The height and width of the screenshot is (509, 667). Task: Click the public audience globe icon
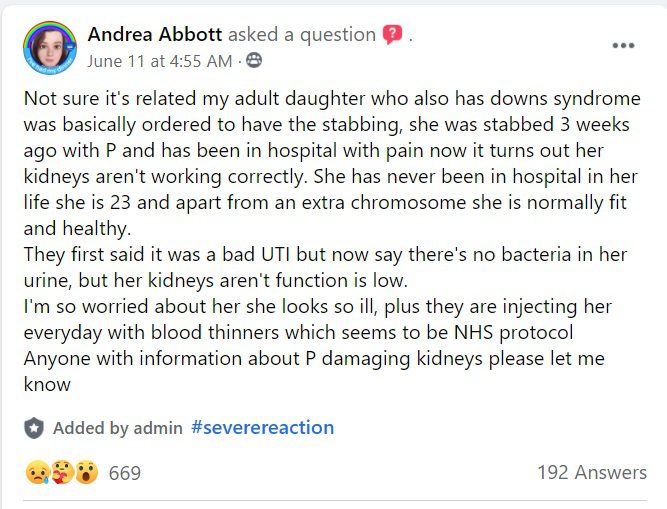254,61
